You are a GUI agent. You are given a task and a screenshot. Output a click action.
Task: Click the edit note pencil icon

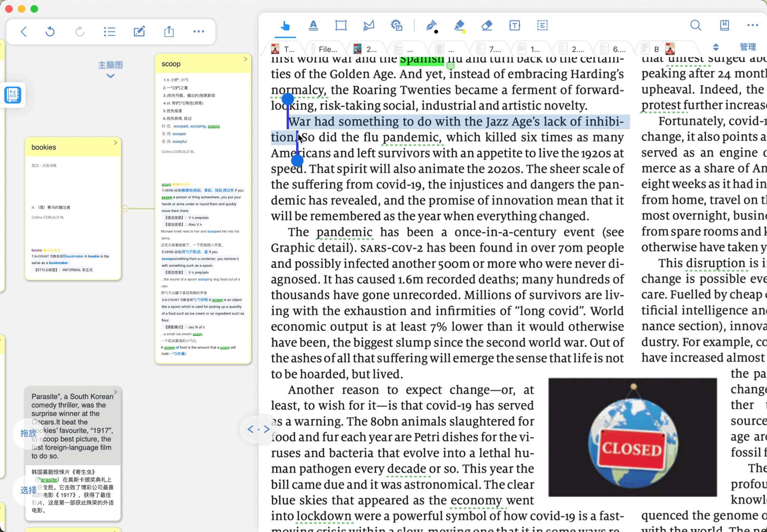(x=139, y=31)
